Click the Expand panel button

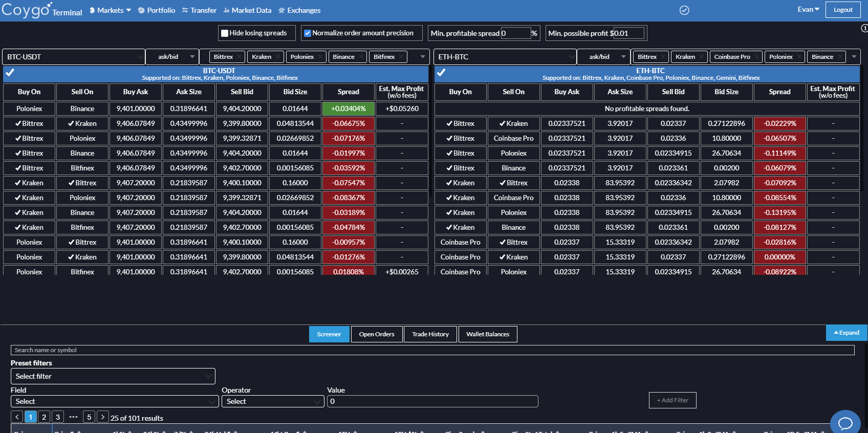(847, 333)
